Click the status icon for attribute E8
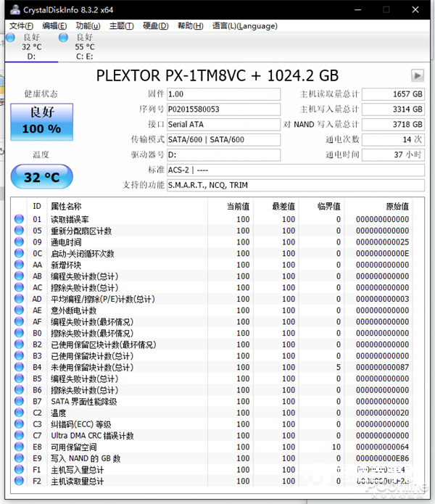 tap(20, 447)
